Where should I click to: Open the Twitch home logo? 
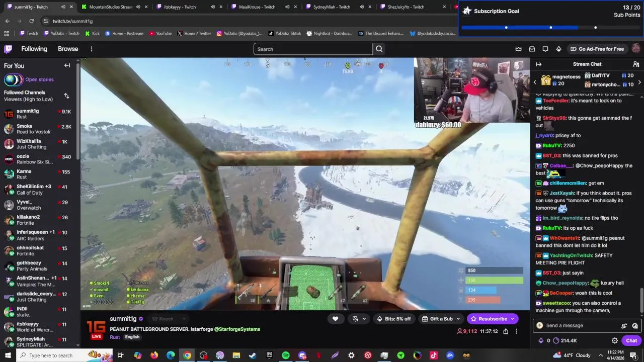click(x=8, y=49)
